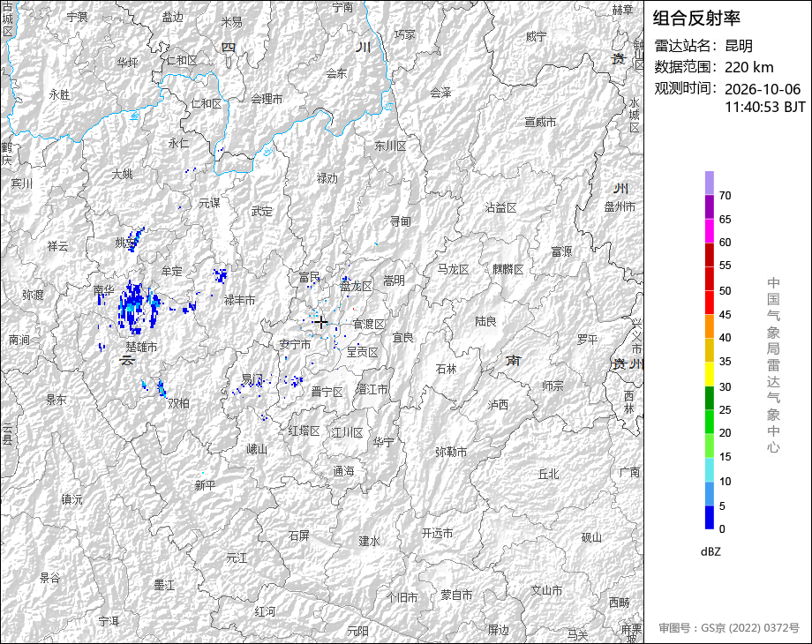Select the 盘龙区 district label
812x644 pixels.
pos(356,287)
